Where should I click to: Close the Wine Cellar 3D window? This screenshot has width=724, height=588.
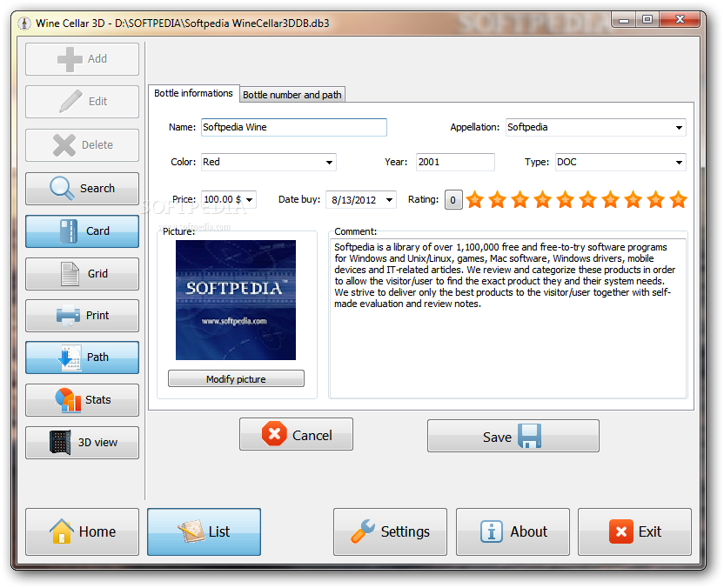coord(680,20)
